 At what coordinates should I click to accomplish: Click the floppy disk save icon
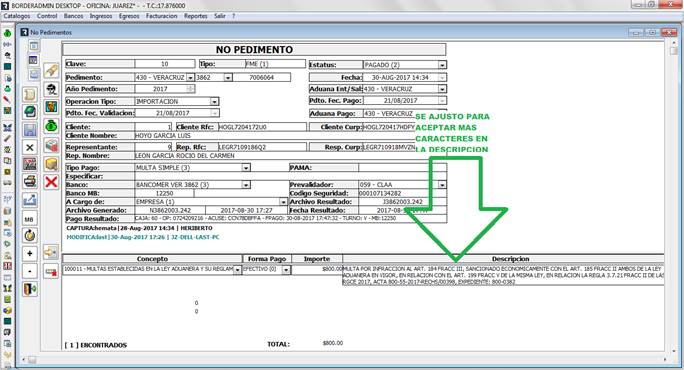pos(30,130)
